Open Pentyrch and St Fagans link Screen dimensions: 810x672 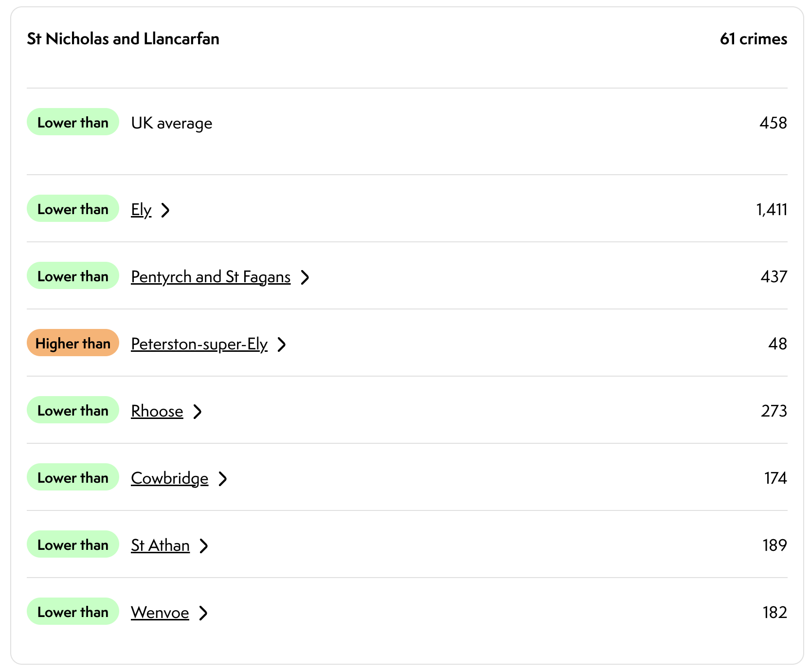tap(211, 277)
